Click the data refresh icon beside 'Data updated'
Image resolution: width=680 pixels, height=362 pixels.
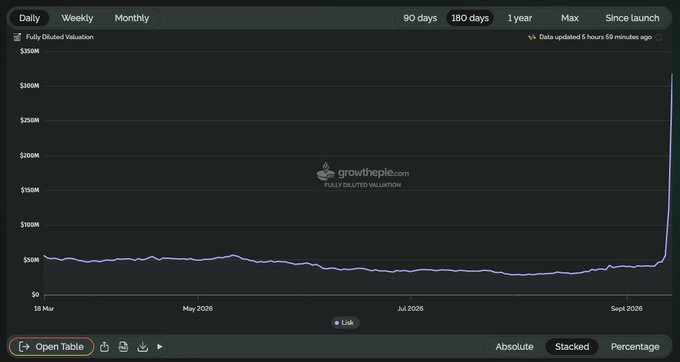[532, 37]
